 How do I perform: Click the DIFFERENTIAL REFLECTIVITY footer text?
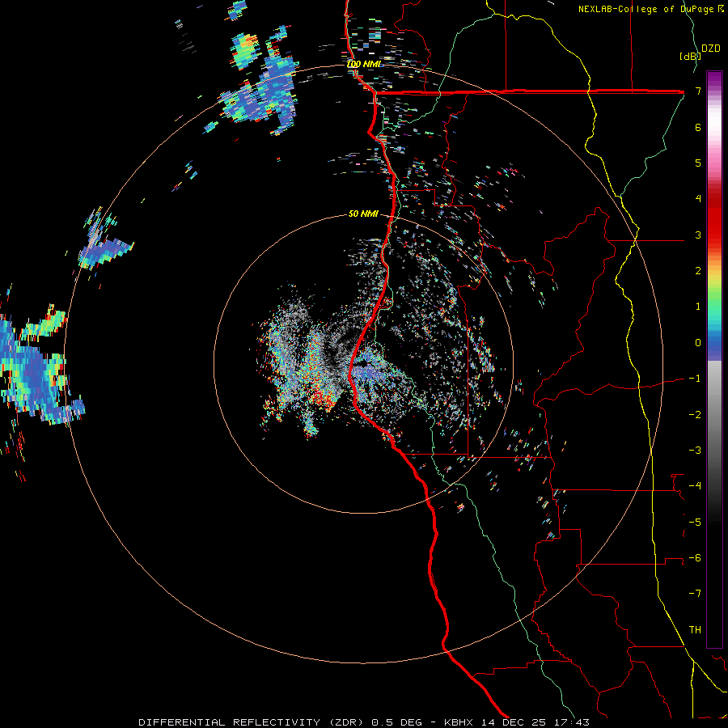[x=229, y=722]
